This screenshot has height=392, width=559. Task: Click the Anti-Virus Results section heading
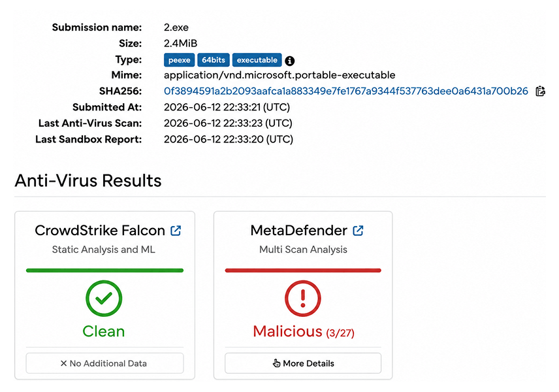click(88, 180)
